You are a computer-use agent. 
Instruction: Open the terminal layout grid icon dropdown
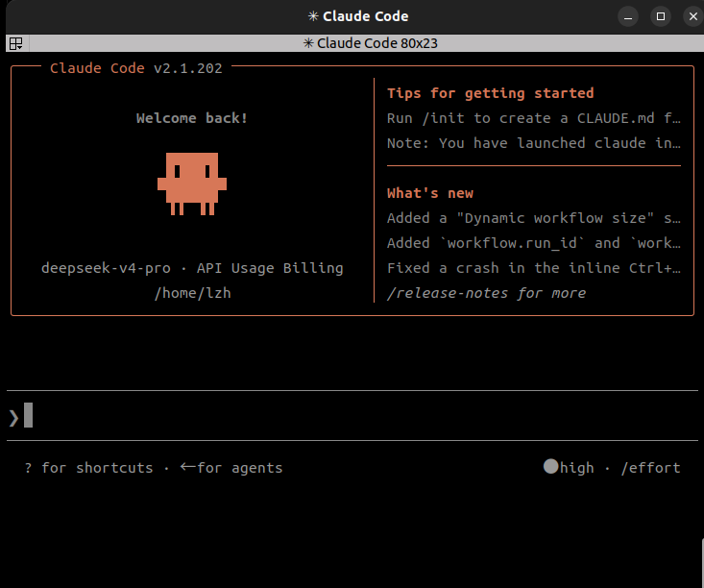click(x=16, y=43)
